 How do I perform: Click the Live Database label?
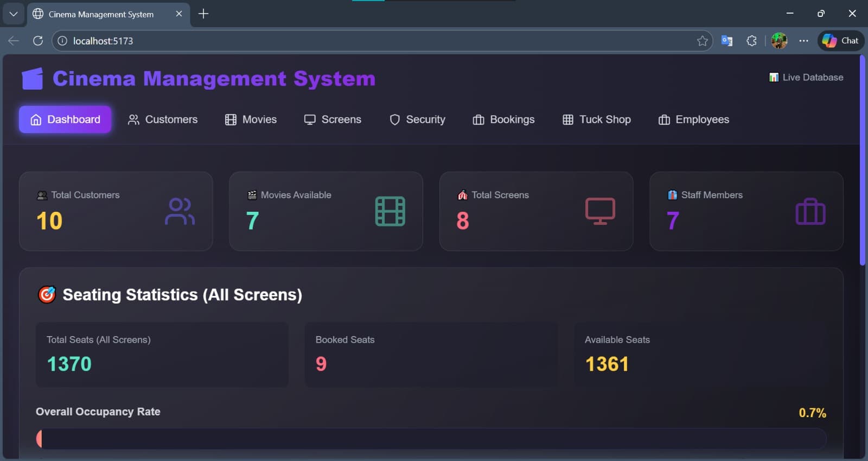[813, 78]
